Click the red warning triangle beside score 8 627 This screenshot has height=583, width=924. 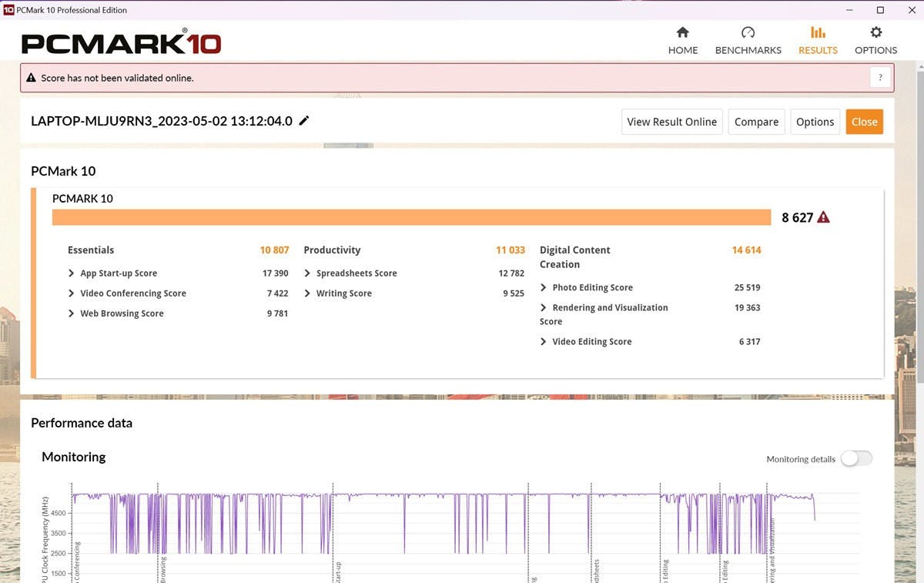(823, 217)
